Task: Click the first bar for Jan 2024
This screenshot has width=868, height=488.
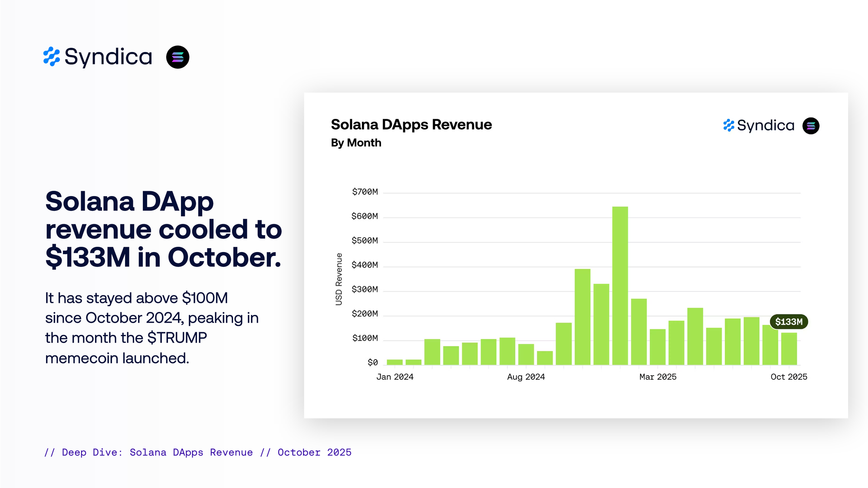Action: click(395, 362)
